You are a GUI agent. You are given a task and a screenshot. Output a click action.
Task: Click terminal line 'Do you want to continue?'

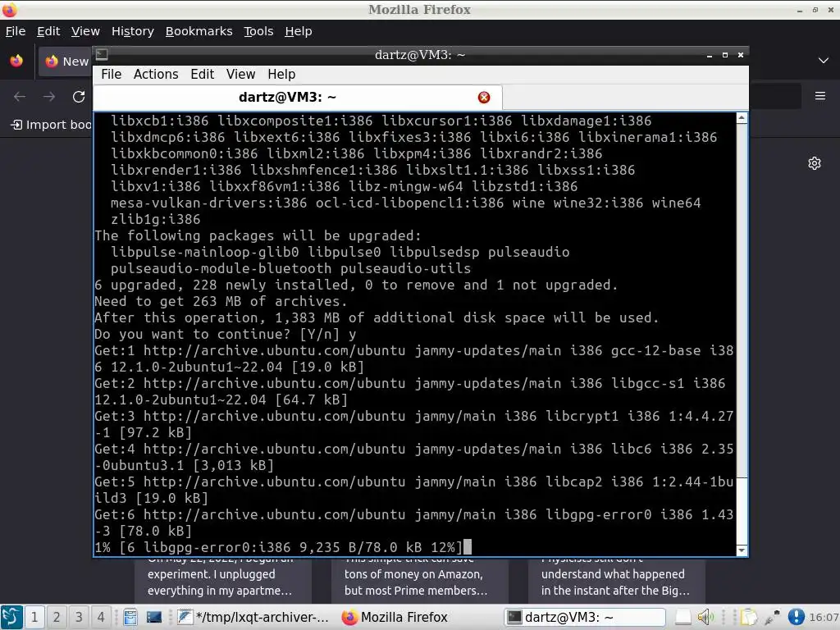[225, 335]
